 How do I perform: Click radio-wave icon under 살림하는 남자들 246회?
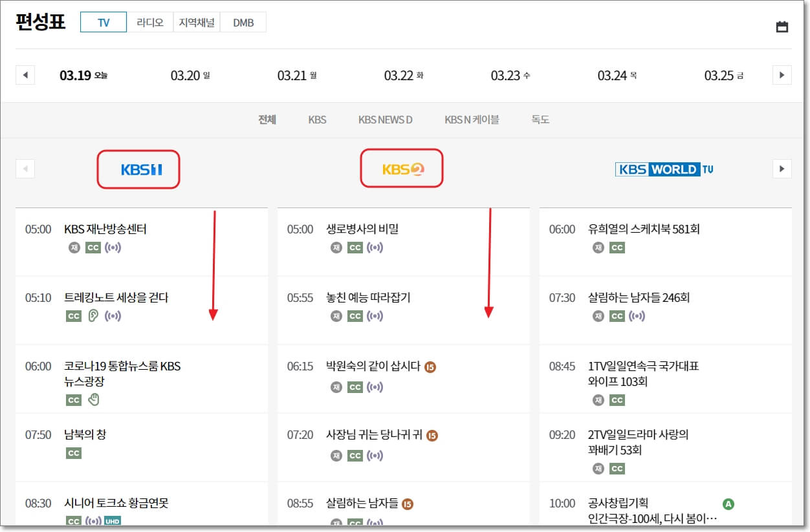click(637, 316)
